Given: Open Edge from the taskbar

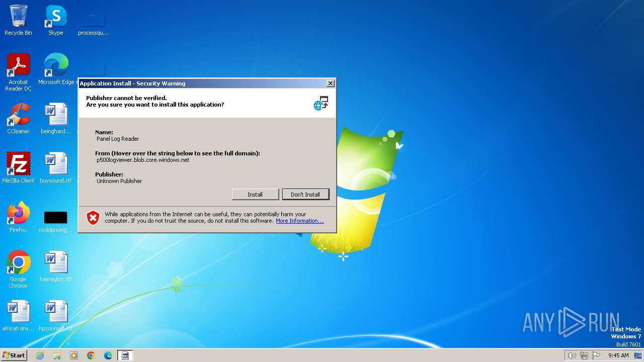Looking at the screenshot, I should (x=108, y=355).
